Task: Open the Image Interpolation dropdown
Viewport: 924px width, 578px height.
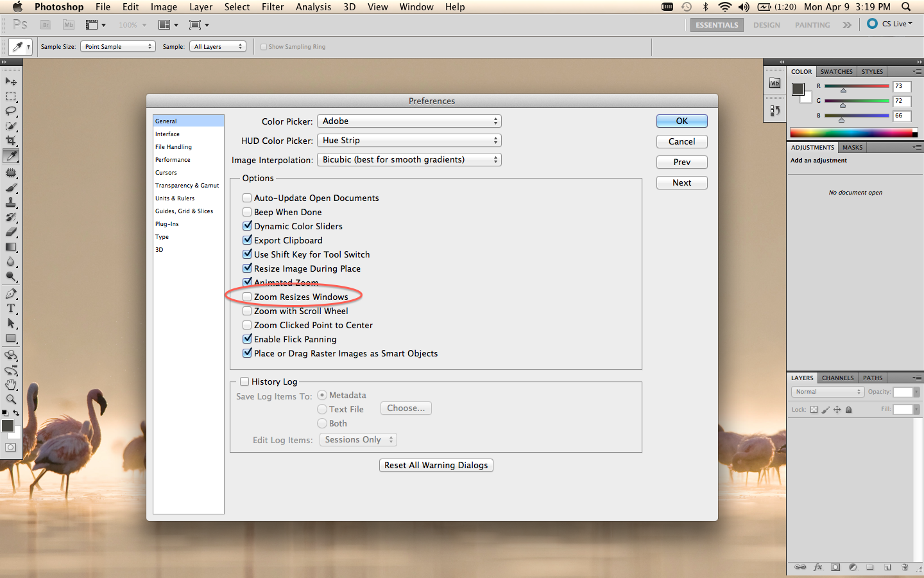Action: tap(409, 159)
